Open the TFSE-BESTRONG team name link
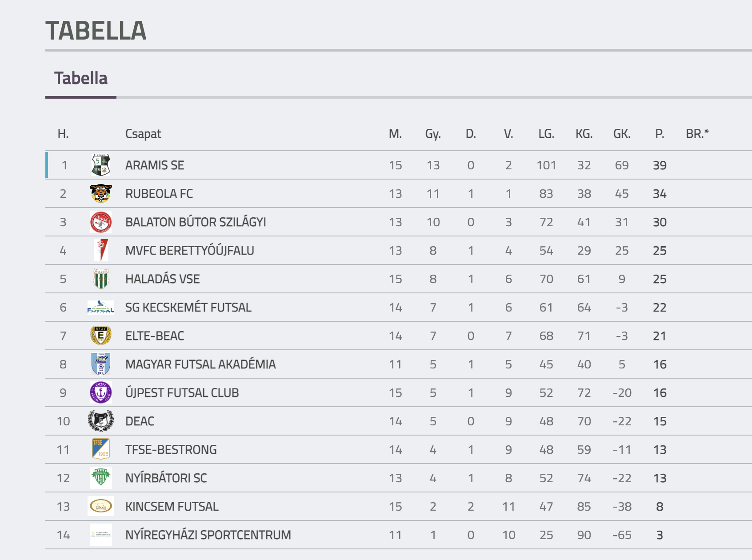The image size is (752, 560). [171, 449]
